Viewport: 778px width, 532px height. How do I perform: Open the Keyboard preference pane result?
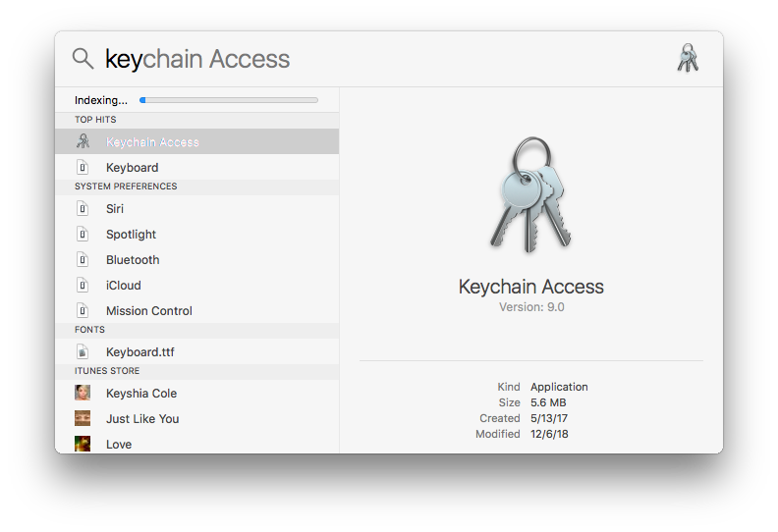coord(197,168)
